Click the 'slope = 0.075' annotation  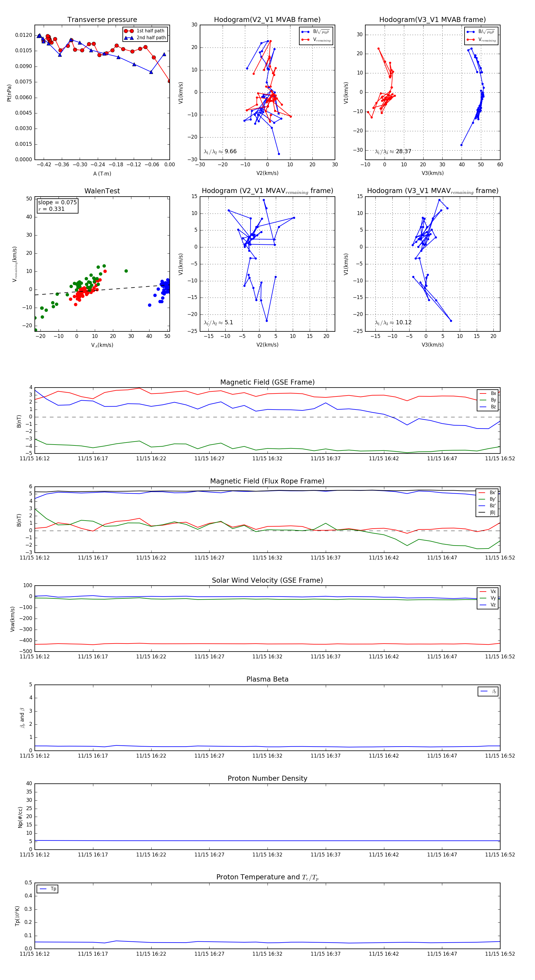coord(57,203)
